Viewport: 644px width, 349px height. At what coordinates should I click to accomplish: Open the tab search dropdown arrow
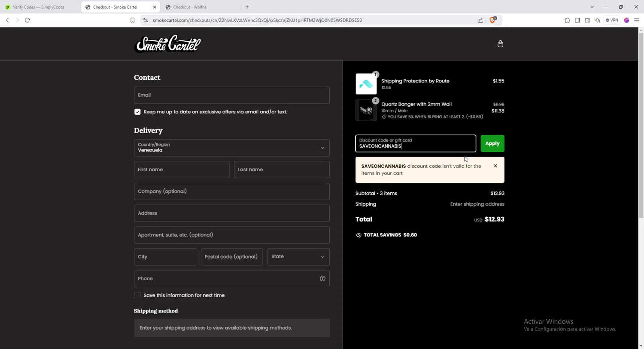click(592, 7)
